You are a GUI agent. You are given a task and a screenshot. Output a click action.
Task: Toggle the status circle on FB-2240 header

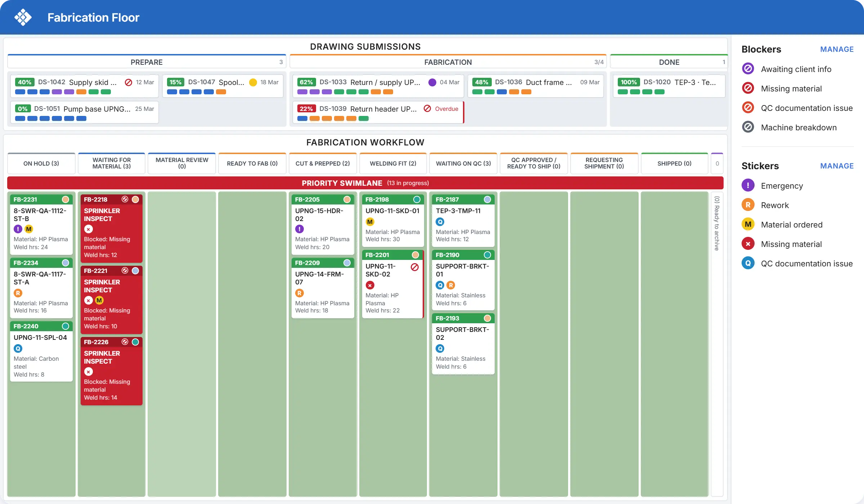click(x=66, y=326)
